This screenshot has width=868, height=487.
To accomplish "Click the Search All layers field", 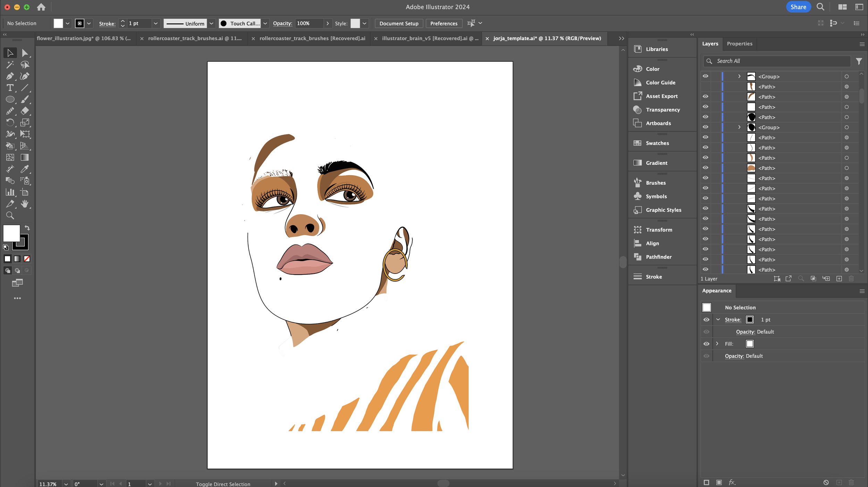I will (781, 61).
